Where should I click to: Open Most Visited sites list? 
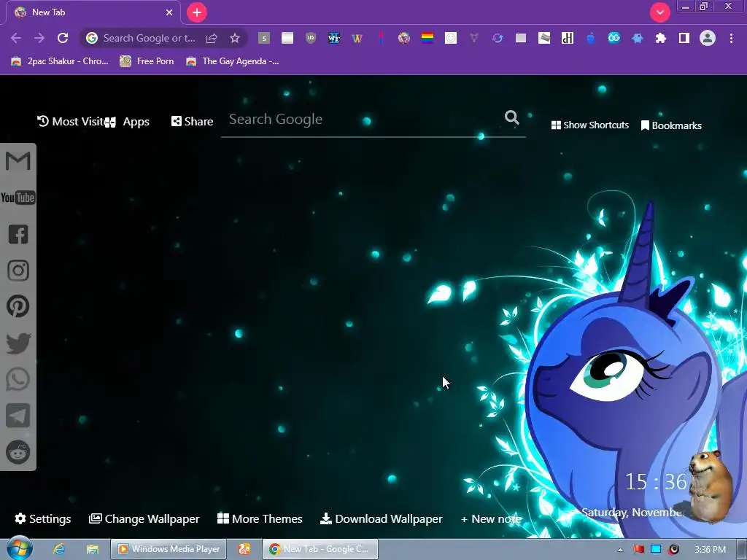pyautogui.click(x=71, y=122)
